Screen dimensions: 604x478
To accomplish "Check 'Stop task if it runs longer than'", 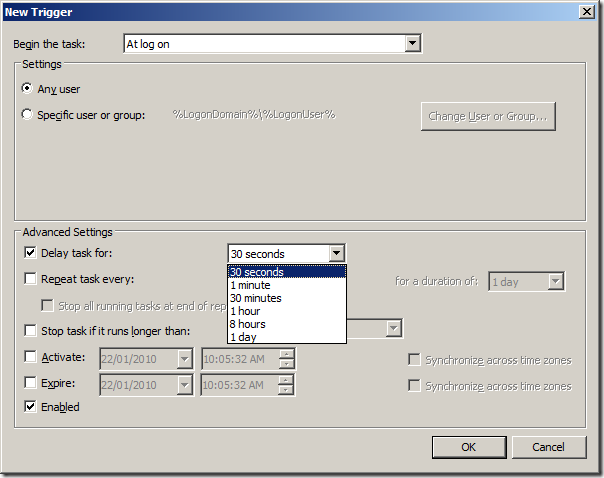I will pos(29,331).
